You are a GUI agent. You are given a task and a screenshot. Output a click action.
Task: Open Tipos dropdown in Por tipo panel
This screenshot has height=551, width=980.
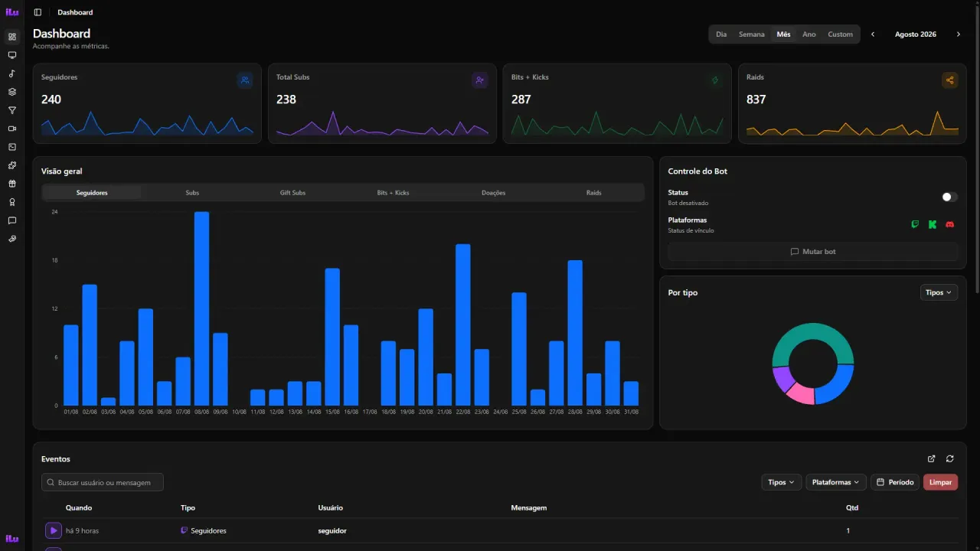tap(939, 292)
